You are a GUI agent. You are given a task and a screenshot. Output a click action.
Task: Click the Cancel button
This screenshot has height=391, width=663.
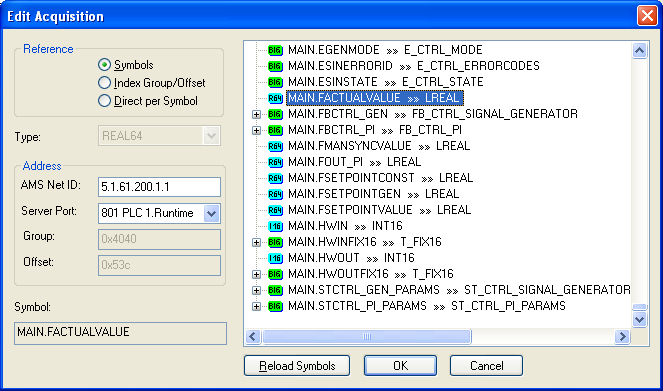tap(486, 366)
